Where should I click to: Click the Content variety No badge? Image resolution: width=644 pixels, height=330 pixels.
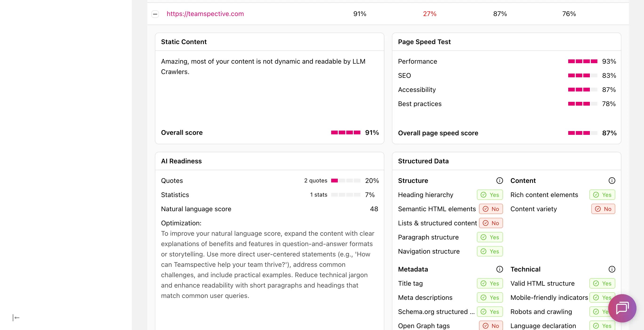tap(603, 209)
